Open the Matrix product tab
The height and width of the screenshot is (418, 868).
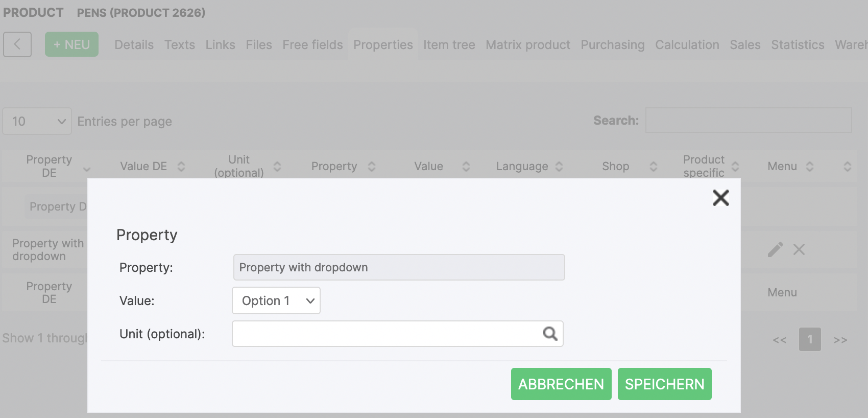(x=527, y=45)
